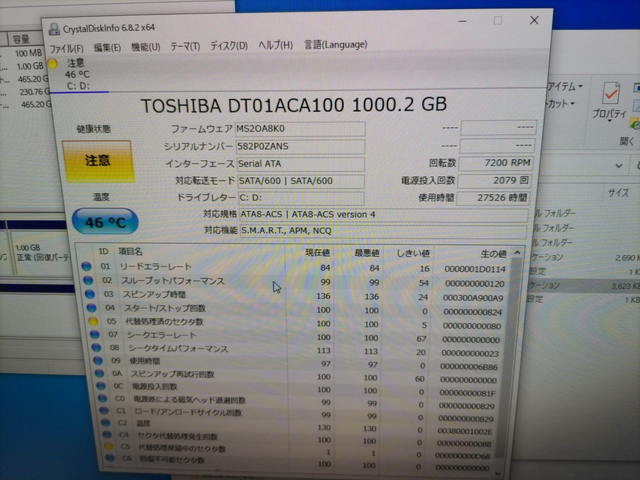The image size is (640, 480).
Task: Select the yellow 注意 disk status icon for C: D:
Action: (x=52, y=64)
